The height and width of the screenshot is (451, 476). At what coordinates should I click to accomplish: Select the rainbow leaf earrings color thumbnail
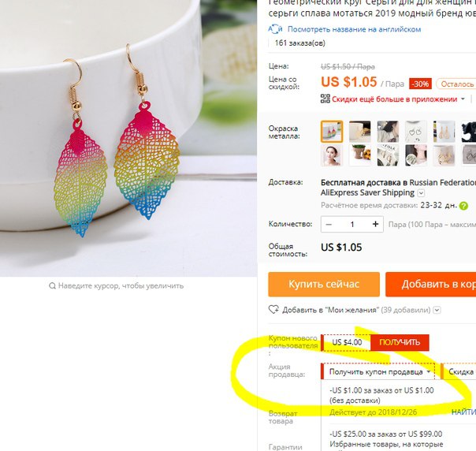coord(332,132)
